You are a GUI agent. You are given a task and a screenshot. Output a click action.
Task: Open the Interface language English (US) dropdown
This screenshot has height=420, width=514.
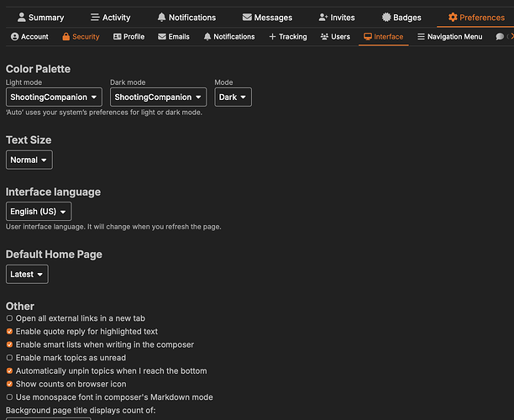(x=39, y=212)
